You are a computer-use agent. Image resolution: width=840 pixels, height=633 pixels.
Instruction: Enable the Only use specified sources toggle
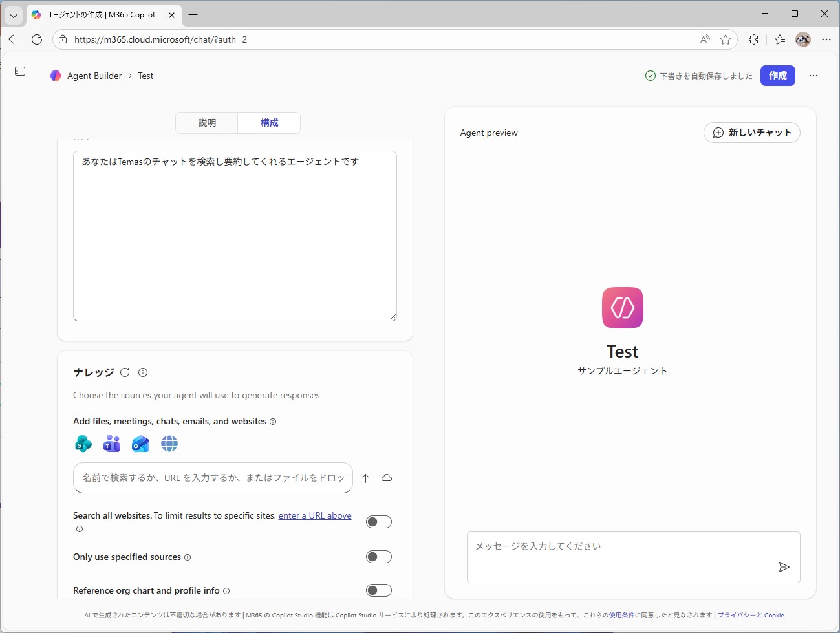click(x=378, y=556)
